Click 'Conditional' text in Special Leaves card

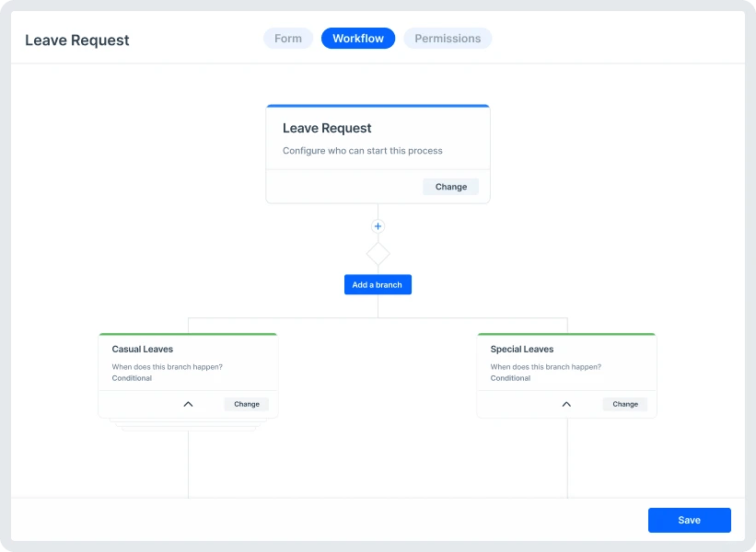tap(510, 378)
